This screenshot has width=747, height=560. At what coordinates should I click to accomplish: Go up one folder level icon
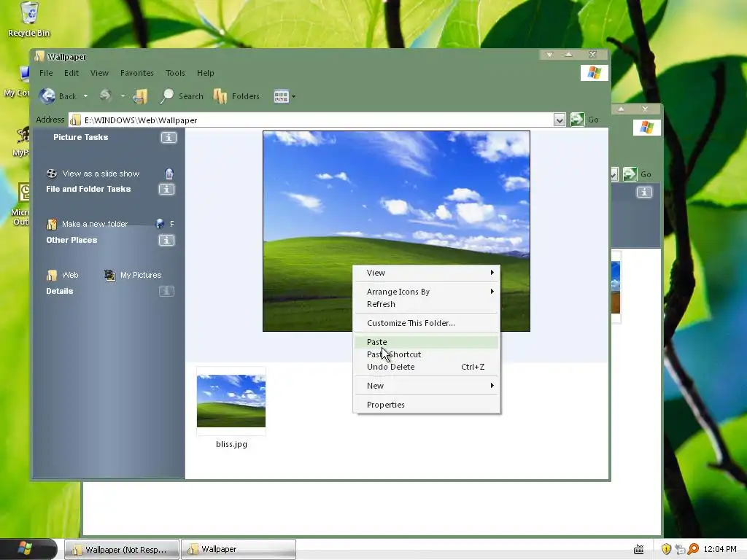coord(139,96)
